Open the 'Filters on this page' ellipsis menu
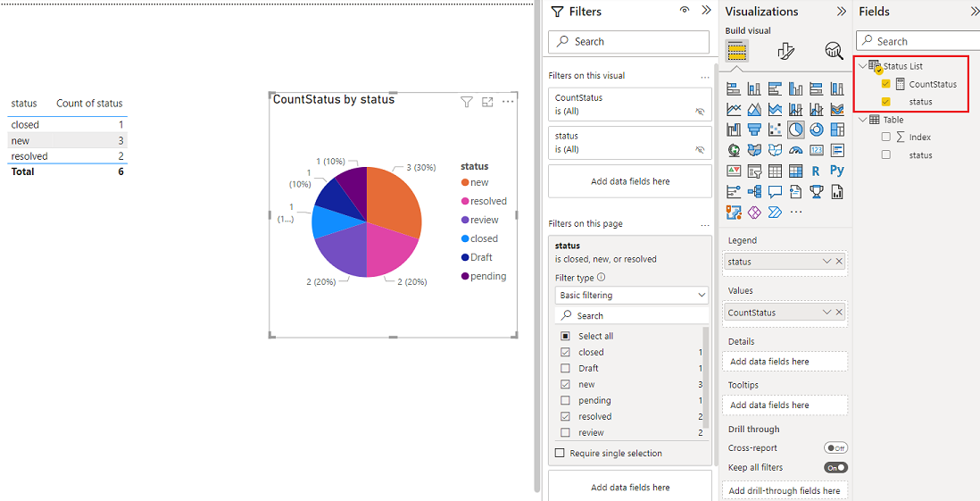This screenshot has width=980, height=501. point(705,224)
